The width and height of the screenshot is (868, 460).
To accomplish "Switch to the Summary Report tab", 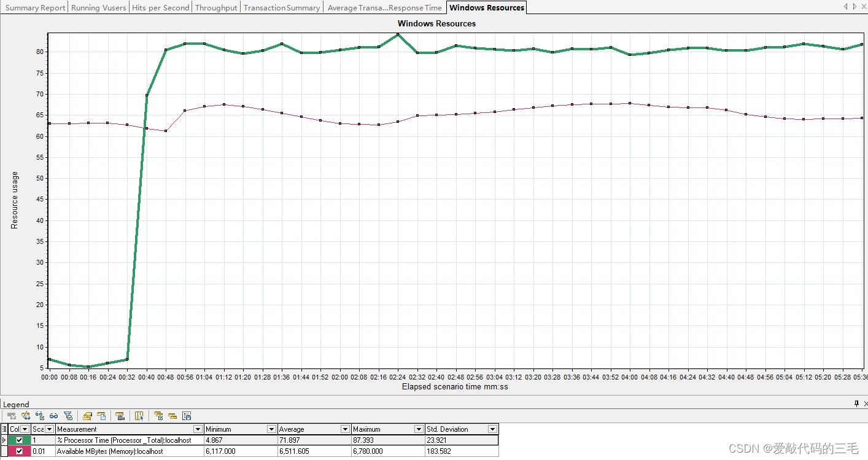I will click(x=35, y=7).
